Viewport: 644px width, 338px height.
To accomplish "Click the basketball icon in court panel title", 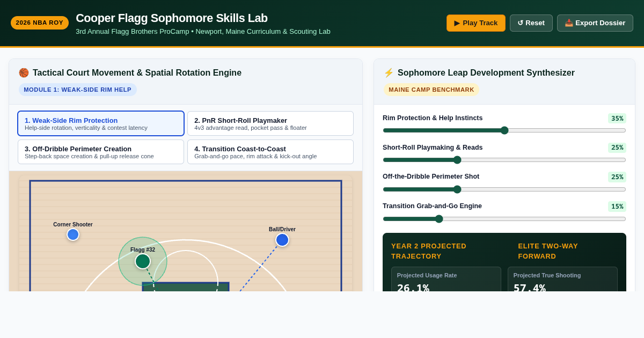I will tap(24, 73).
